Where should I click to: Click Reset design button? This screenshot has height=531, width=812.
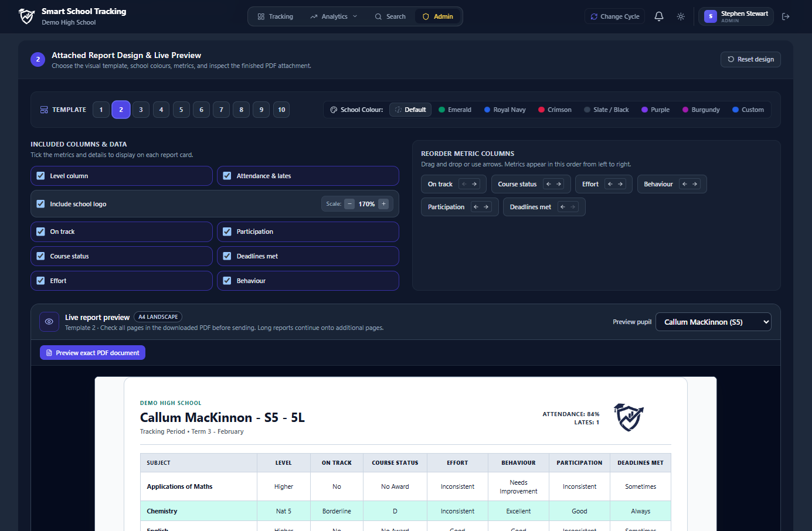[x=750, y=59]
